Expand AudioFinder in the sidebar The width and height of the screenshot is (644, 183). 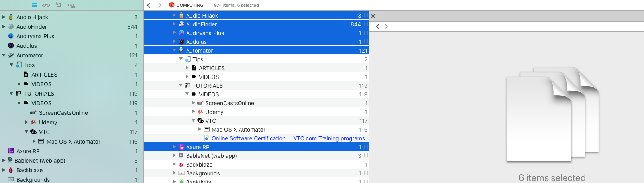point(4,27)
